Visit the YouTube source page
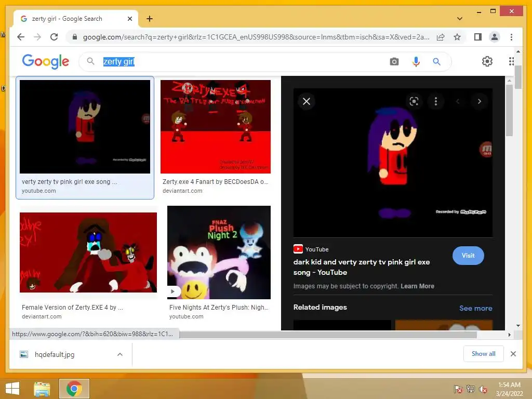Screen dimensions: 532x399 (x=468, y=256)
